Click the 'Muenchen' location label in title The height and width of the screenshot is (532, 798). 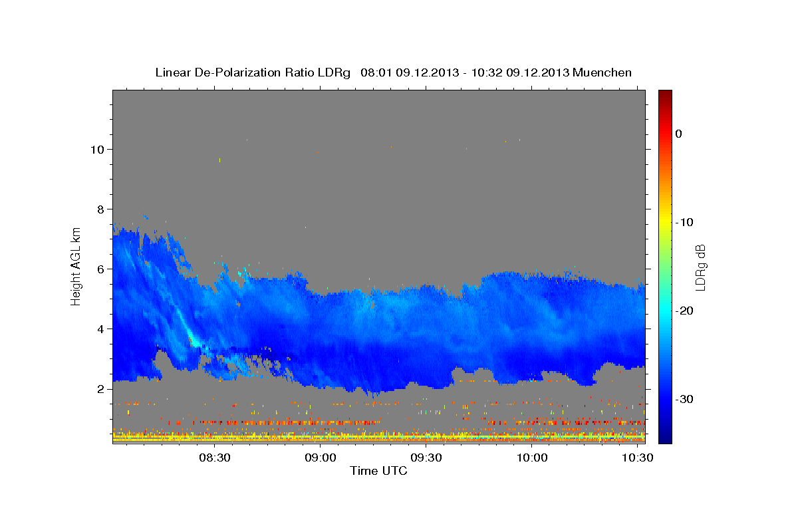click(602, 72)
